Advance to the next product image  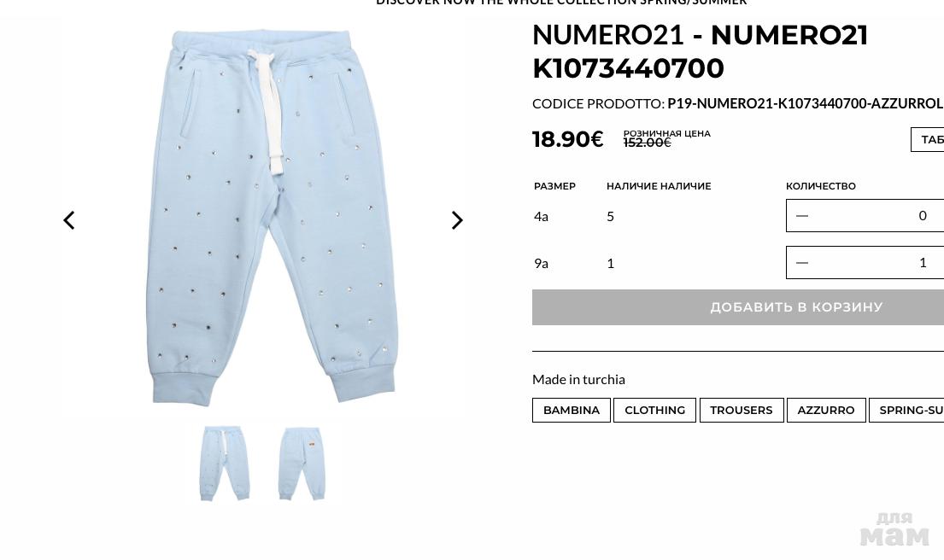457,220
